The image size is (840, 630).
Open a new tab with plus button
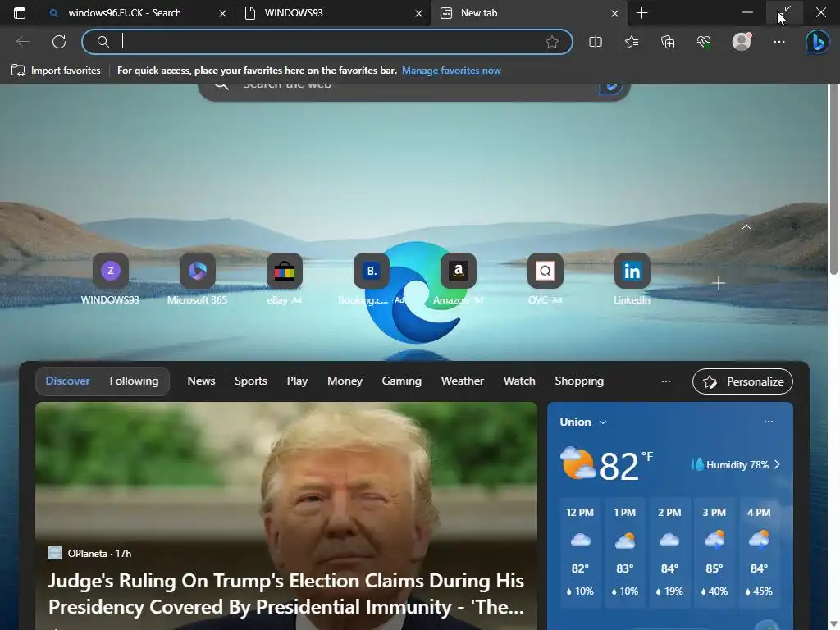coord(641,13)
